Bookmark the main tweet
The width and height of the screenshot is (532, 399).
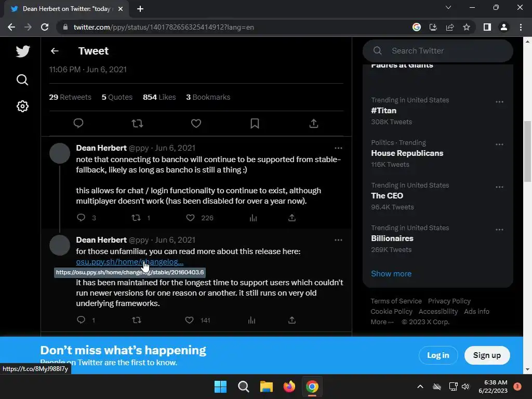tap(255, 123)
